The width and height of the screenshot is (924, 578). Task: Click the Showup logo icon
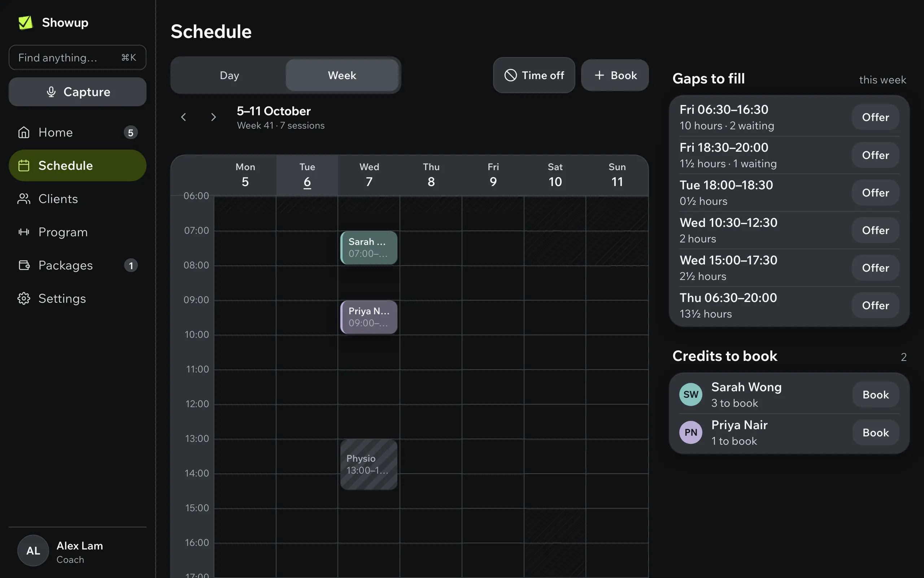tap(26, 22)
